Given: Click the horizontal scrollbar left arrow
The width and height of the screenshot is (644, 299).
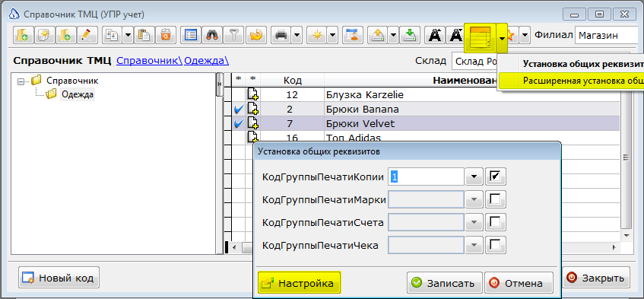Looking at the screenshot, I should [234, 248].
